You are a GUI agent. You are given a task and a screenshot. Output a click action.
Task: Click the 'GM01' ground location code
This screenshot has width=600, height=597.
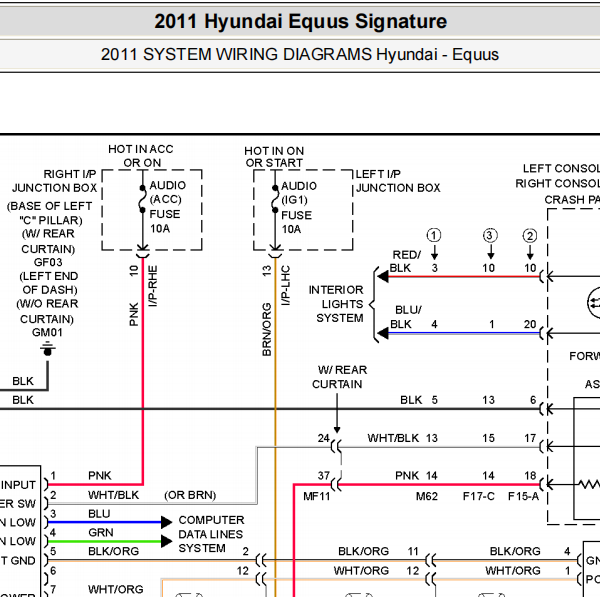47,332
